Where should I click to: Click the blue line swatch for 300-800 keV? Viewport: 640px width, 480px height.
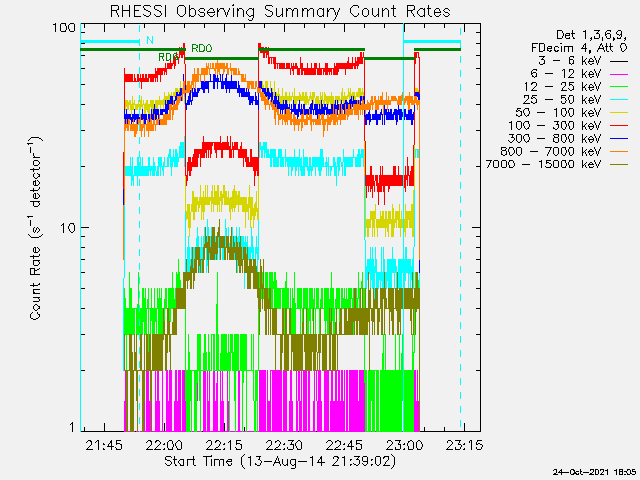tap(619, 139)
